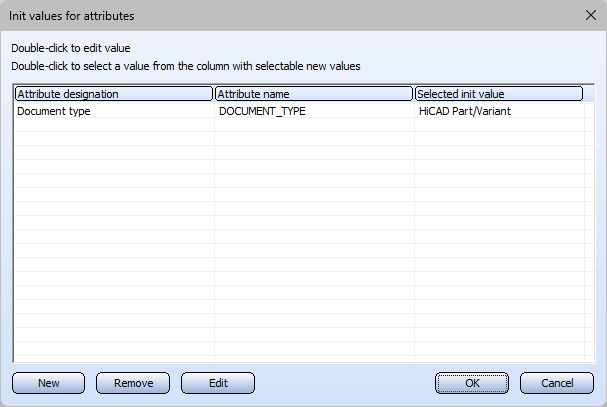
Task: Sort by Attribute designation column header
Action: [x=114, y=94]
